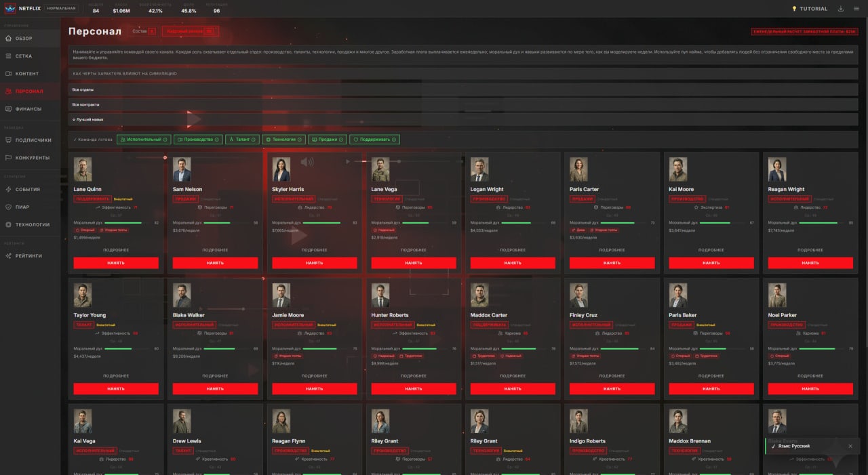Switch to the Кадровый резерв tab
868x475 pixels.
click(190, 31)
